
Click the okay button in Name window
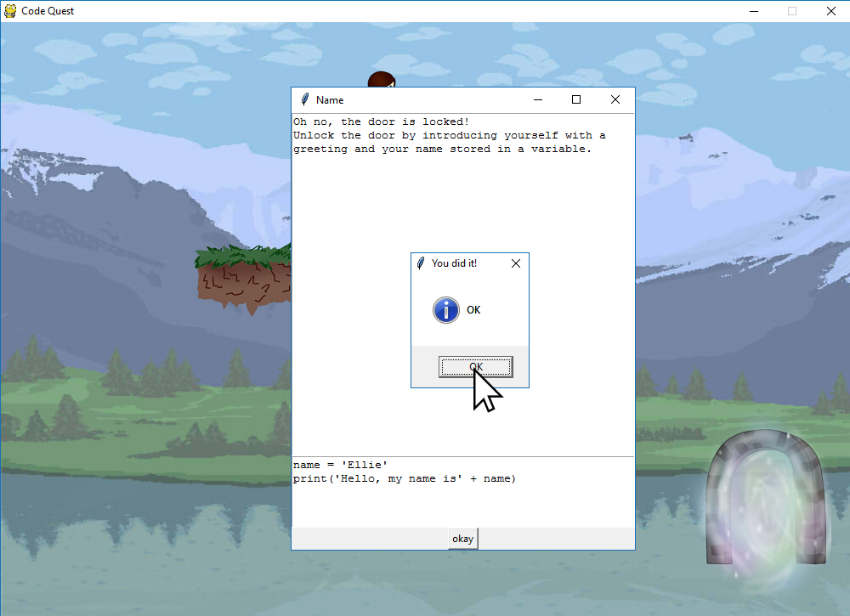[x=463, y=539]
